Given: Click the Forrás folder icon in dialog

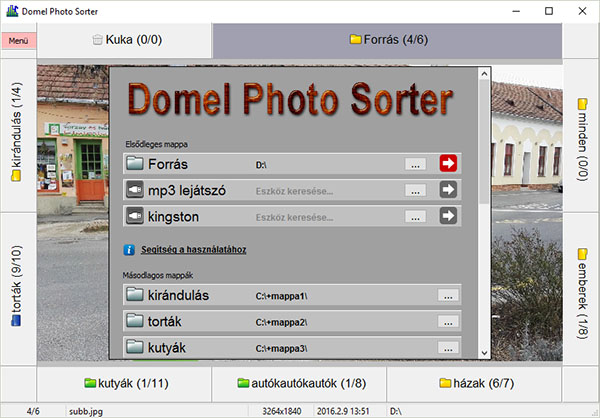Looking at the screenshot, I should point(136,163).
